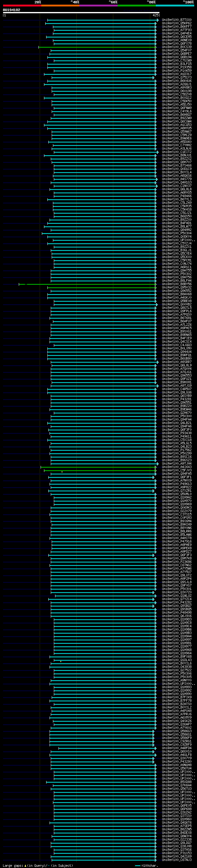Click the 425 query length label
197x868 pixels.
click(x=155, y=15)
